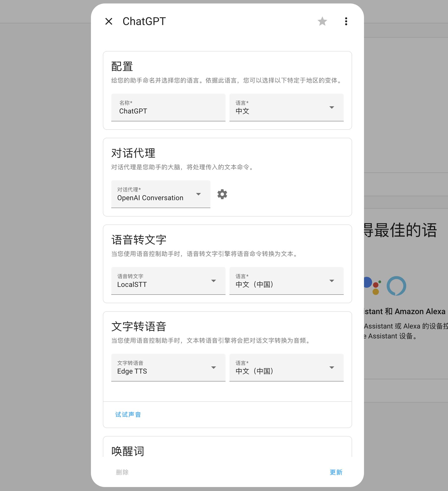Star this assistant as favorite
448x491 pixels.
click(x=323, y=21)
